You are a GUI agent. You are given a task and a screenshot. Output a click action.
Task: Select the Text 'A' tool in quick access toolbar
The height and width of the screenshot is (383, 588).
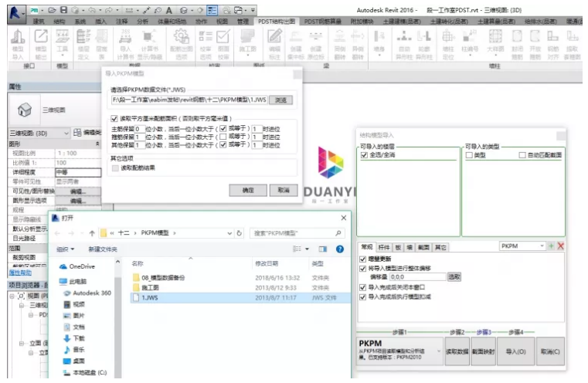pos(169,11)
